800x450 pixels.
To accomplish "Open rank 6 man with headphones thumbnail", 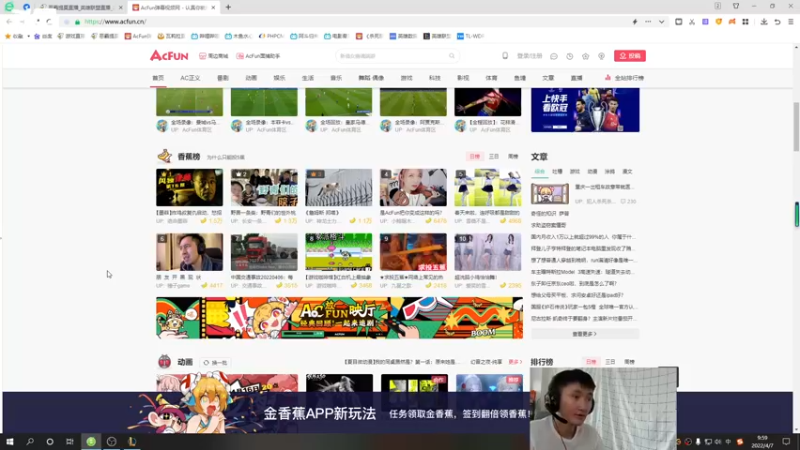I will click(x=189, y=252).
